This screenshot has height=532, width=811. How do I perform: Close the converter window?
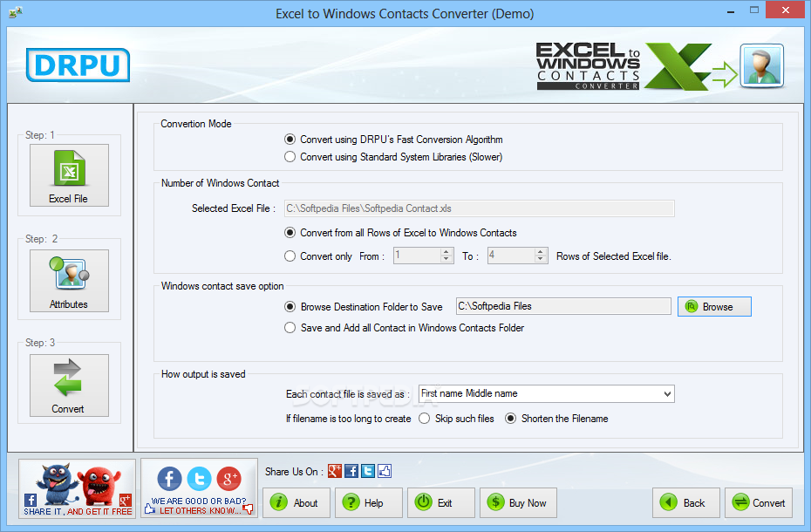785,10
